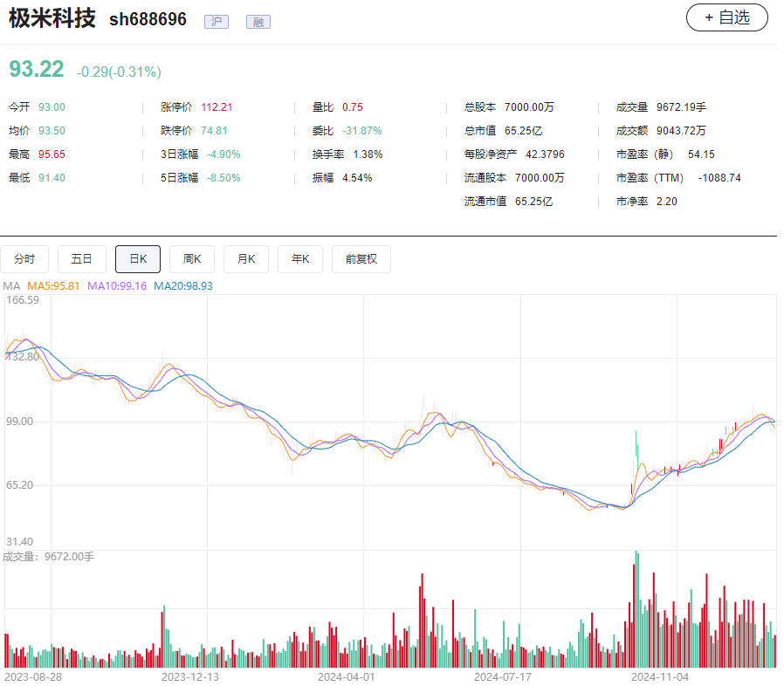Screen dimensions: 784x686
Task: Toggle the blue MA20 legend label
Action: (x=183, y=285)
